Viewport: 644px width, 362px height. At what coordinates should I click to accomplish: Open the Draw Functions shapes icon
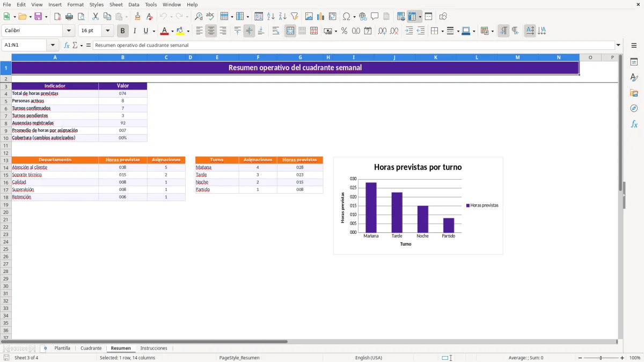click(x=443, y=17)
